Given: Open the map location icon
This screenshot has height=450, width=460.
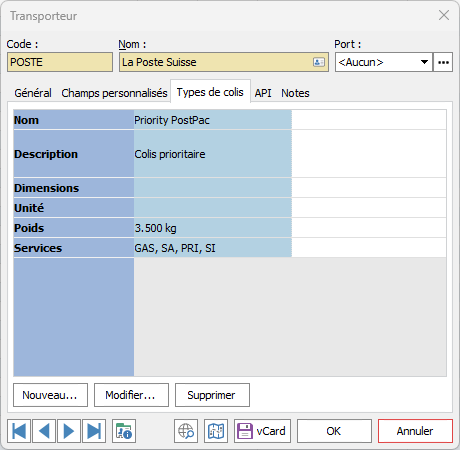Looking at the screenshot, I should click(216, 431).
